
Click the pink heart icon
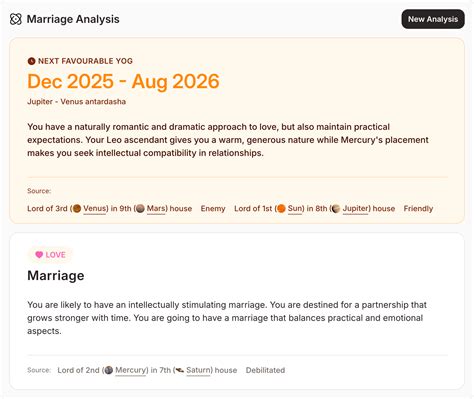(x=39, y=255)
